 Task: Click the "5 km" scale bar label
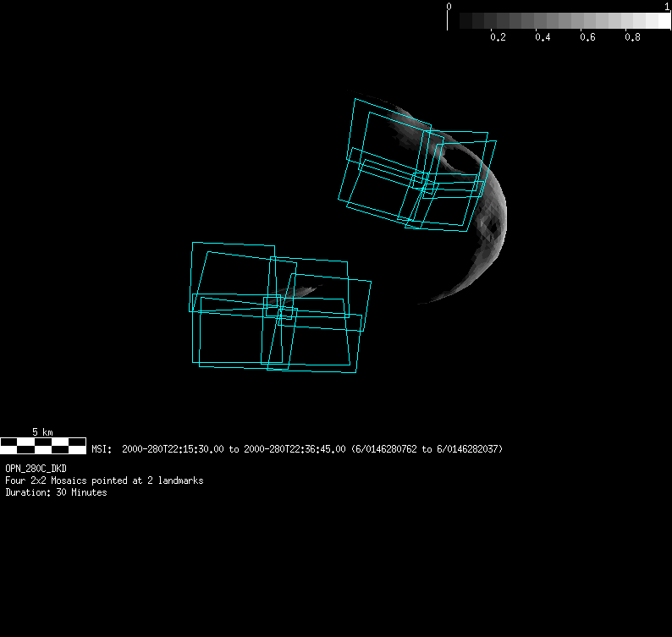point(42,432)
